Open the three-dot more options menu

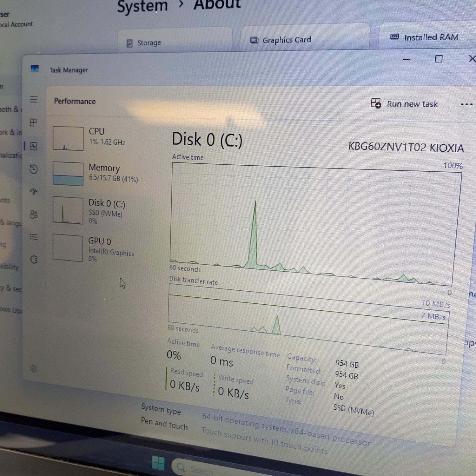pyautogui.click(x=466, y=104)
